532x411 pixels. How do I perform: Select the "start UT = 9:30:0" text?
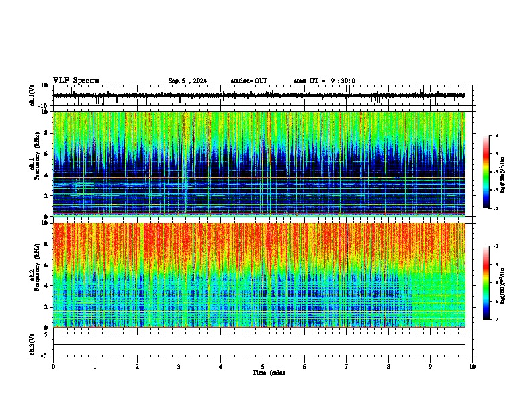(x=324, y=81)
